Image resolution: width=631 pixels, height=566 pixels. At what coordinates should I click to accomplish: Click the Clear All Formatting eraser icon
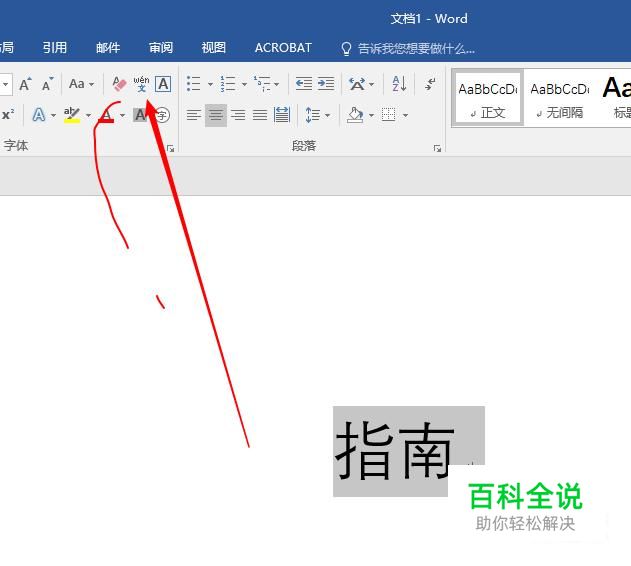[119, 84]
